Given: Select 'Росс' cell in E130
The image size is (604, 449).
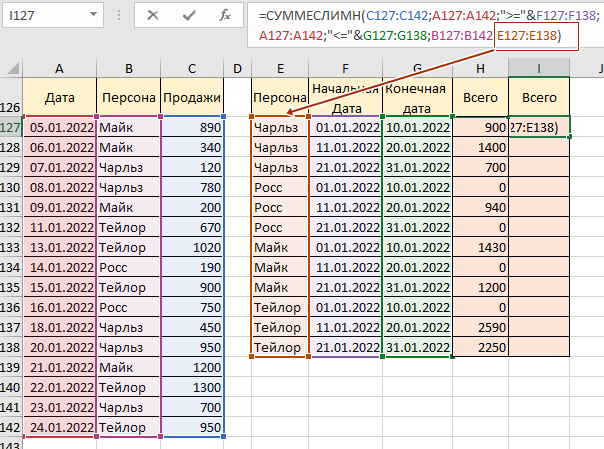Looking at the screenshot, I should 280,188.
